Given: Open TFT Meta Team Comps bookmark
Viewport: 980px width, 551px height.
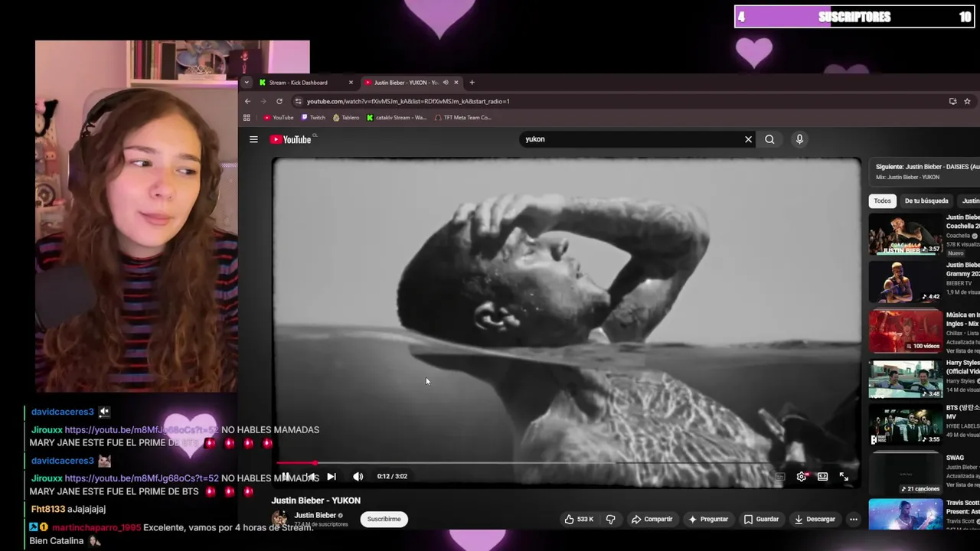Looking at the screenshot, I should click(x=462, y=118).
